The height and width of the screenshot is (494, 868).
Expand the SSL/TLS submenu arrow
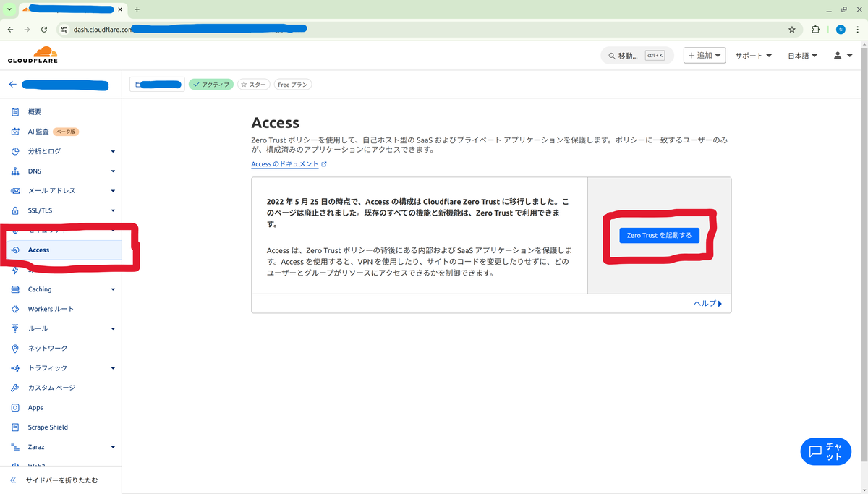pos(113,210)
